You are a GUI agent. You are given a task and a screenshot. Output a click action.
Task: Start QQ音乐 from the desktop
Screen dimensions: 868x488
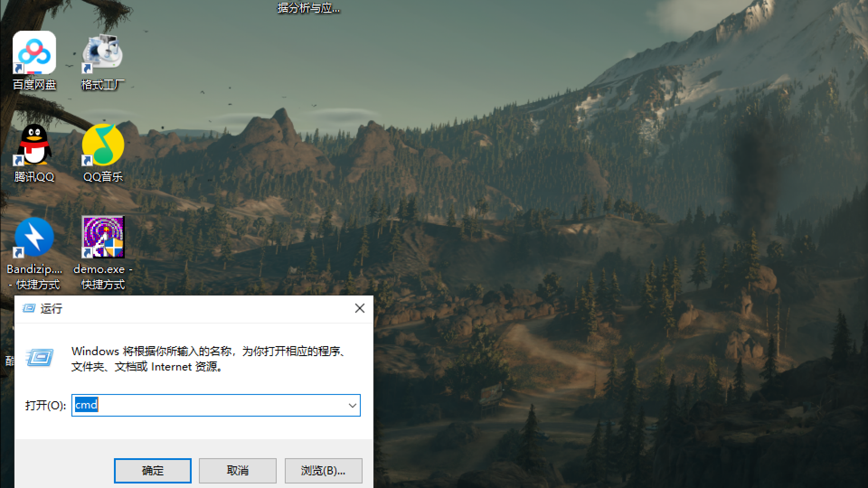point(102,145)
